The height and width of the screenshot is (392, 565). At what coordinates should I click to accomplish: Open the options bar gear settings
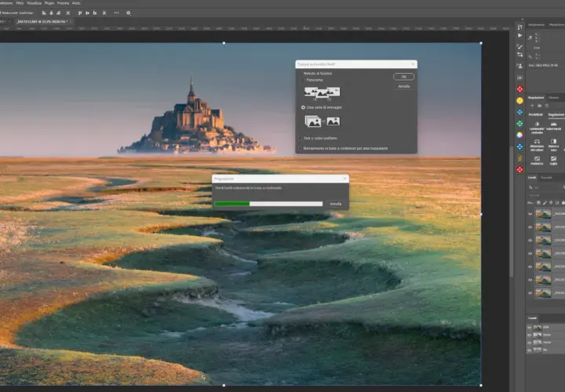[x=128, y=13]
